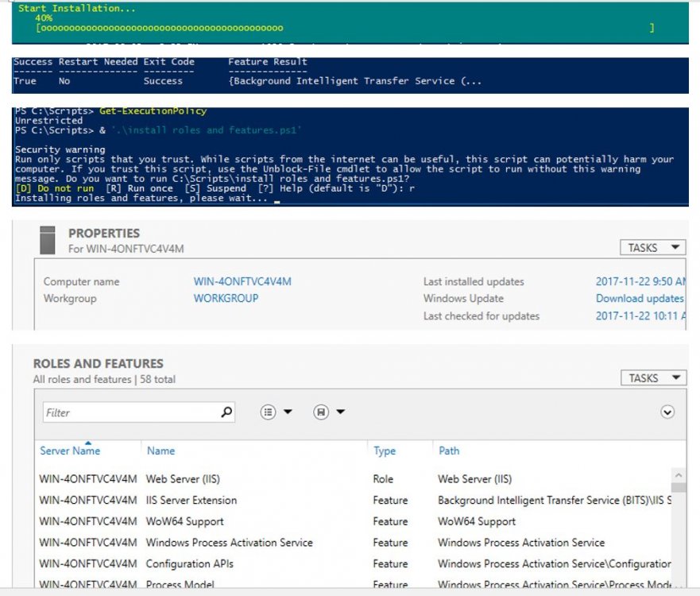
Task: Click the 'Success' value under Exit Code
Action: pyautogui.click(x=163, y=81)
